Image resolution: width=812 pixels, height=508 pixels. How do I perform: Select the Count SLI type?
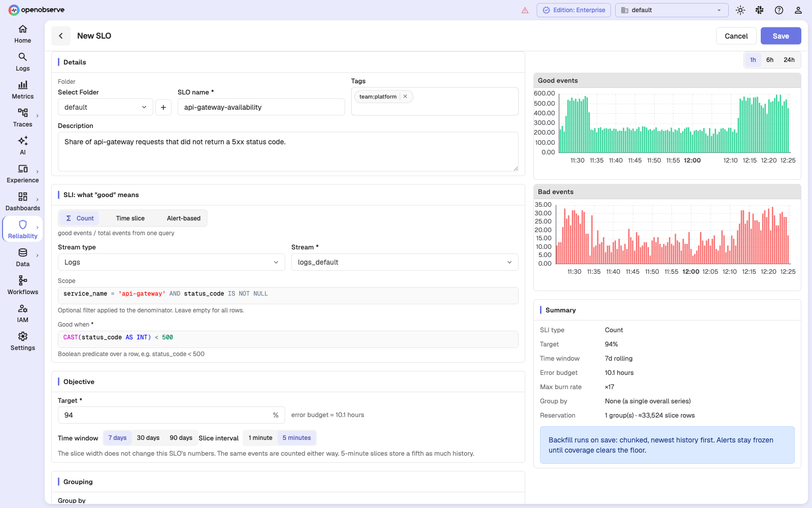(x=80, y=218)
